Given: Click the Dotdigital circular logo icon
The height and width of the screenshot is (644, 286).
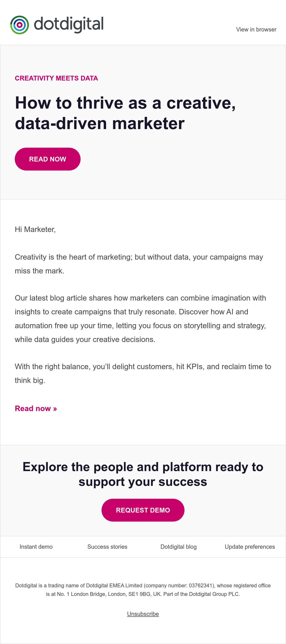Looking at the screenshot, I should 20,25.
